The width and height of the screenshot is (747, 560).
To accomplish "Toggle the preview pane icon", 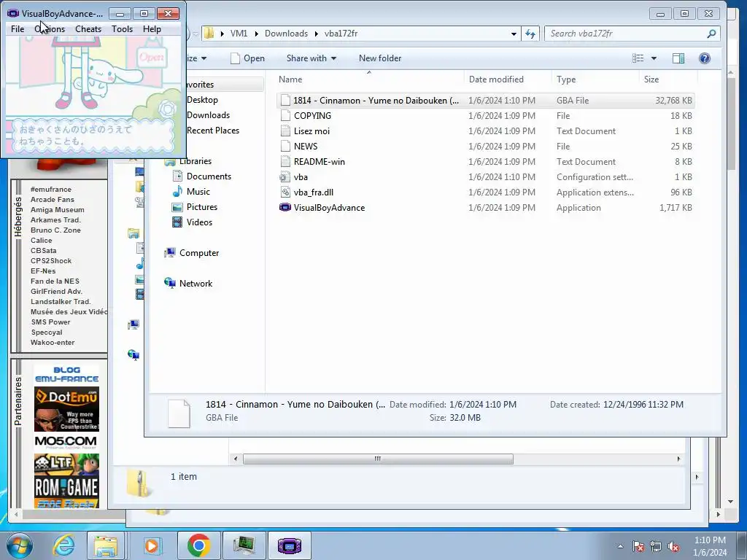I will point(678,58).
